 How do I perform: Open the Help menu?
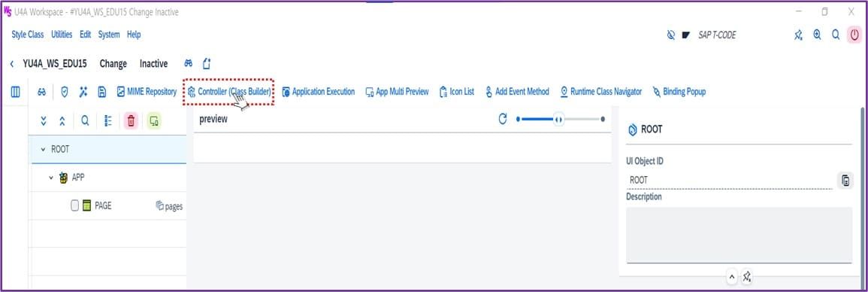coord(134,35)
